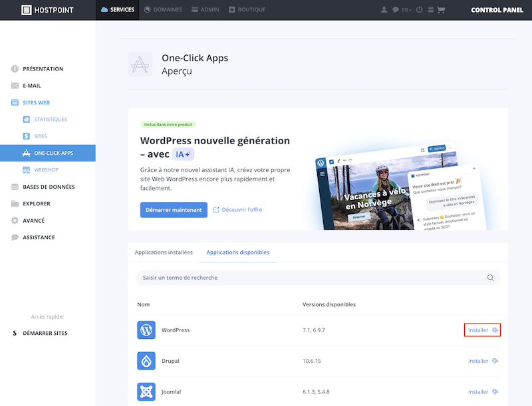Click Drupal version 10.6.15
This screenshot has width=532, height=406.
point(311,361)
